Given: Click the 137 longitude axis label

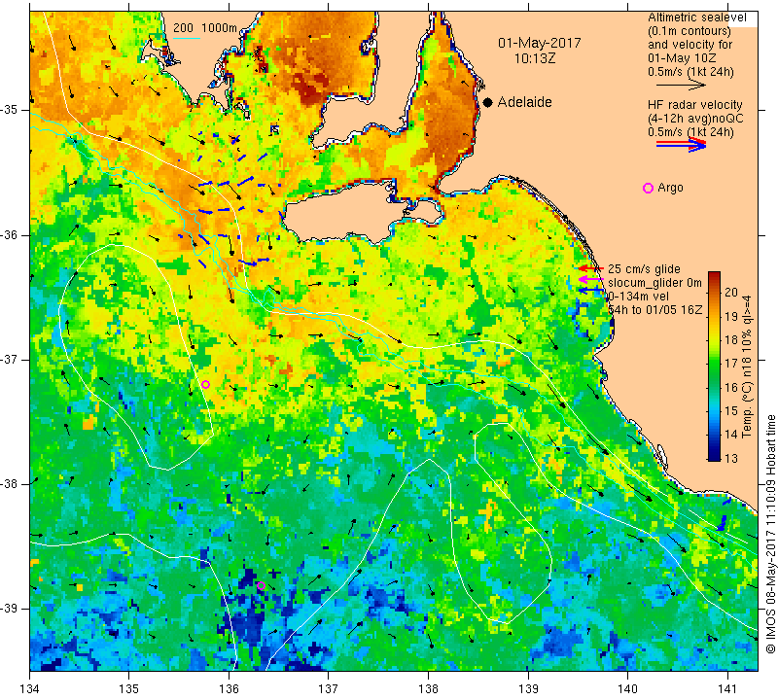Looking at the screenshot, I should point(329,688).
